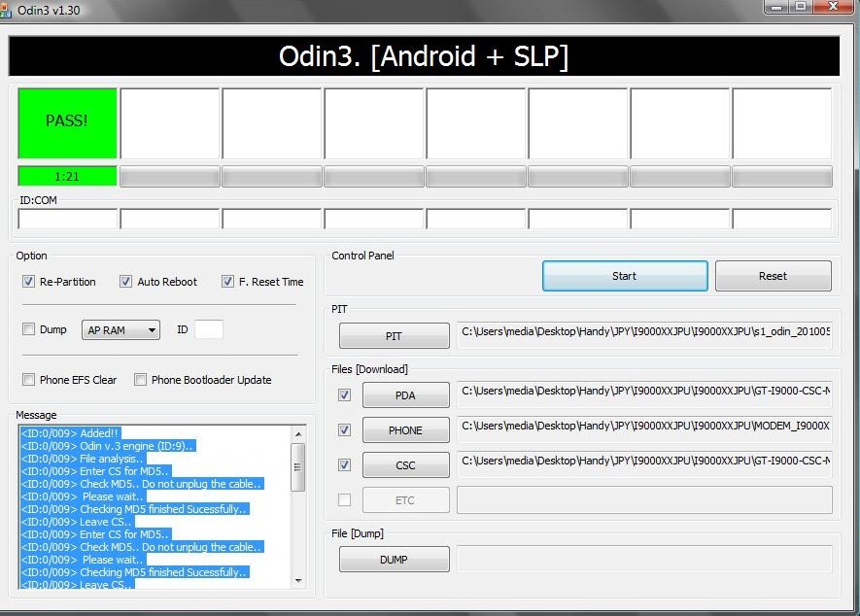Browse for a PIT file
Screen dimensions: 860x616
click(x=394, y=336)
